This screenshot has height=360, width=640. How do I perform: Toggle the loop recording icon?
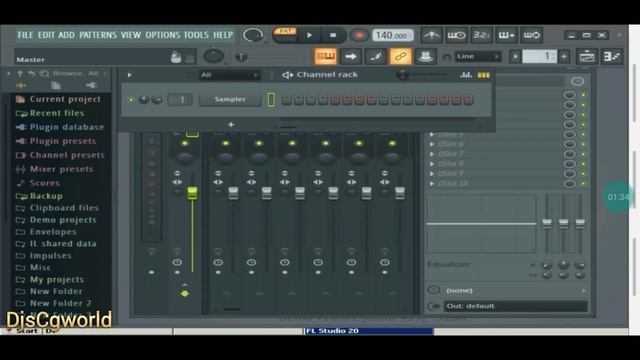pyautogui.click(x=531, y=36)
